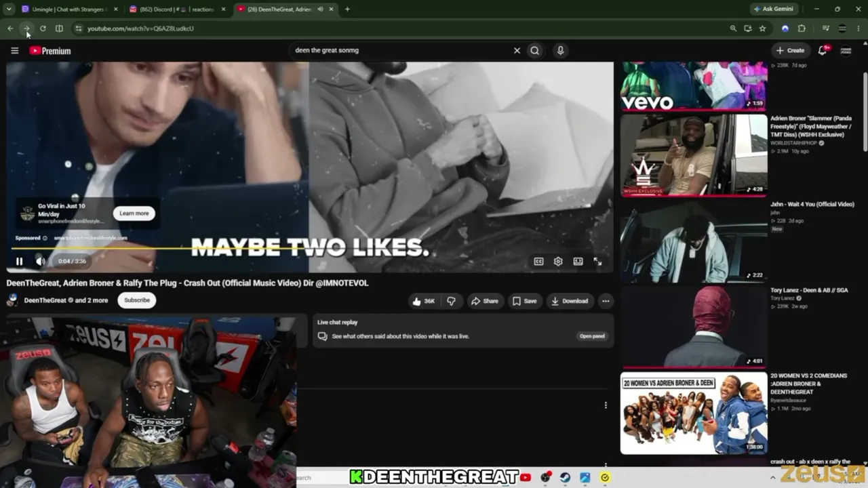Open the YouTube guide hamburger menu
The image size is (868, 488).
[14, 51]
